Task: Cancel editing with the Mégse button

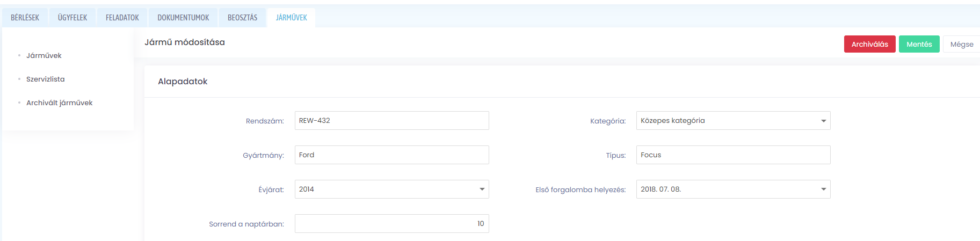Action: click(961, 44)
